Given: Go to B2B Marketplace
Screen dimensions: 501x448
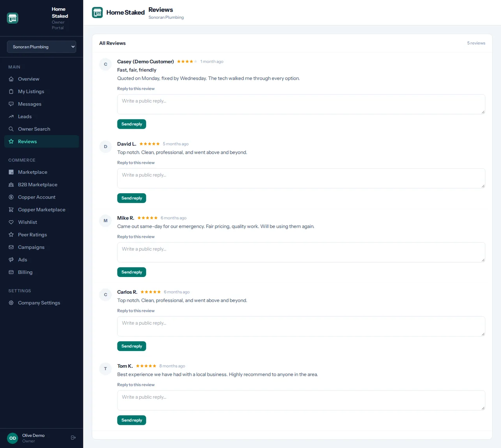Looking at the screenshot, I should 41,185.
